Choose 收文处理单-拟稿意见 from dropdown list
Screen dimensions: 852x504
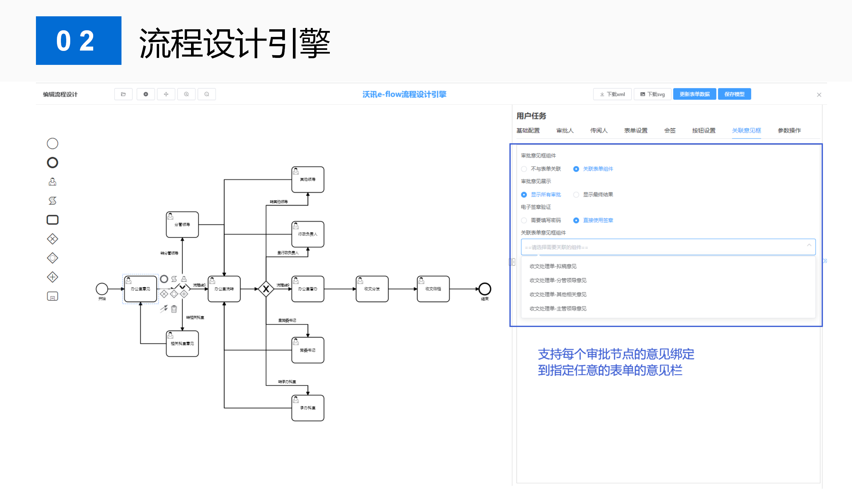(x=553, y=266)
